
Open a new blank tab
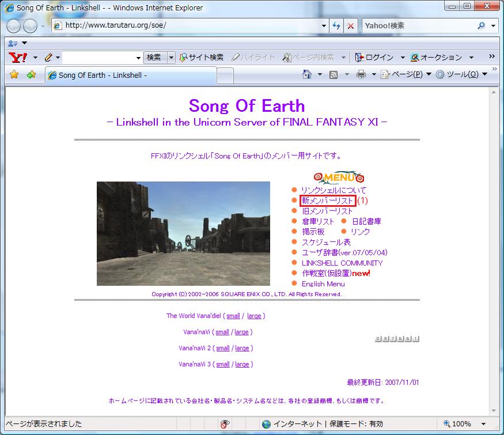click(225, 75)
